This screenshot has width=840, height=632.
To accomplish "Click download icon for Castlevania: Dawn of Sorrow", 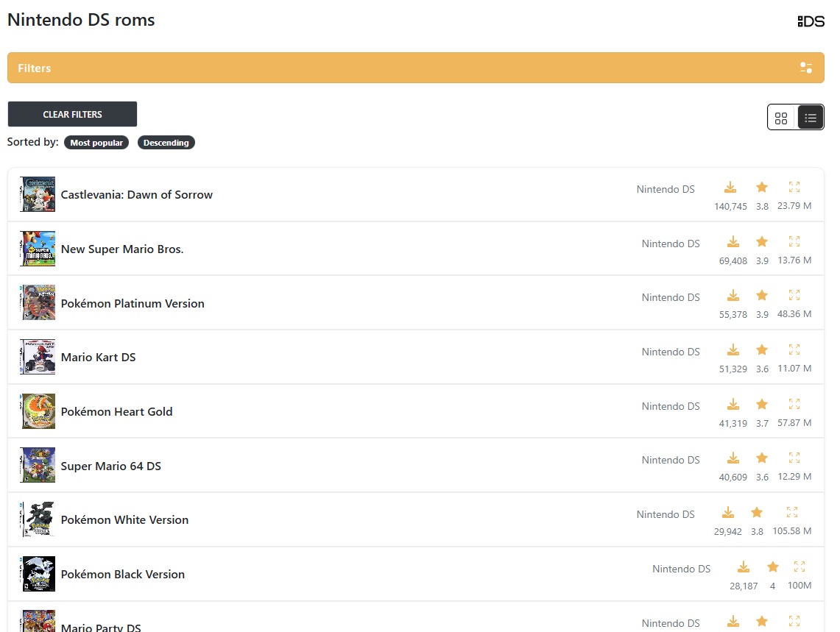I will tap(730, 188).
